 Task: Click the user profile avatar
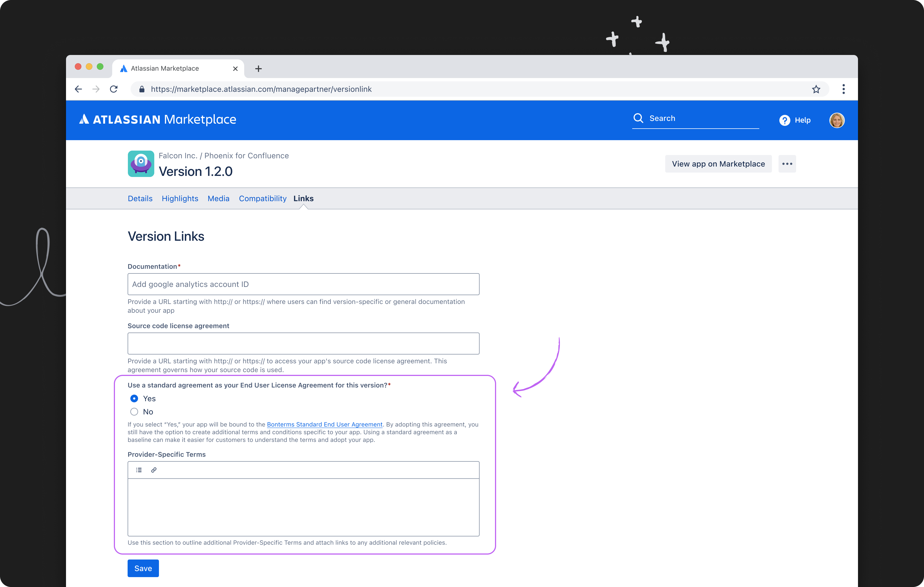[x=837, y=120]
